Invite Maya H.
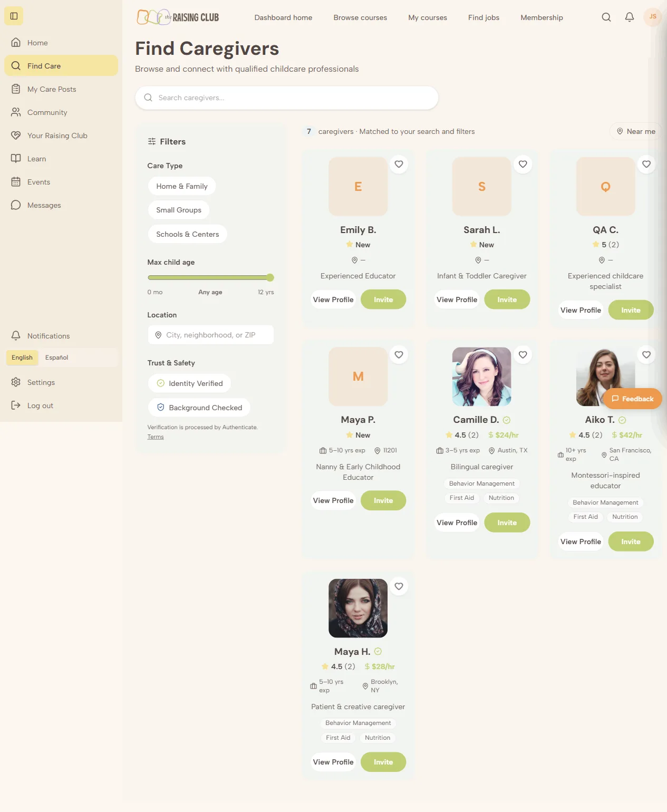 pos(383,762)
